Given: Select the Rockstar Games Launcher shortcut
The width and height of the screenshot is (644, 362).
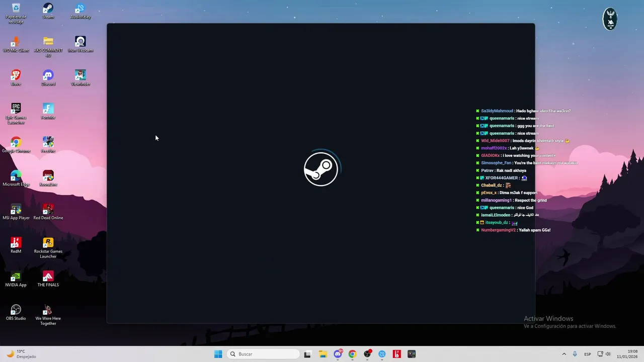Looking at the screenshot, I should (x=48, y=248).
